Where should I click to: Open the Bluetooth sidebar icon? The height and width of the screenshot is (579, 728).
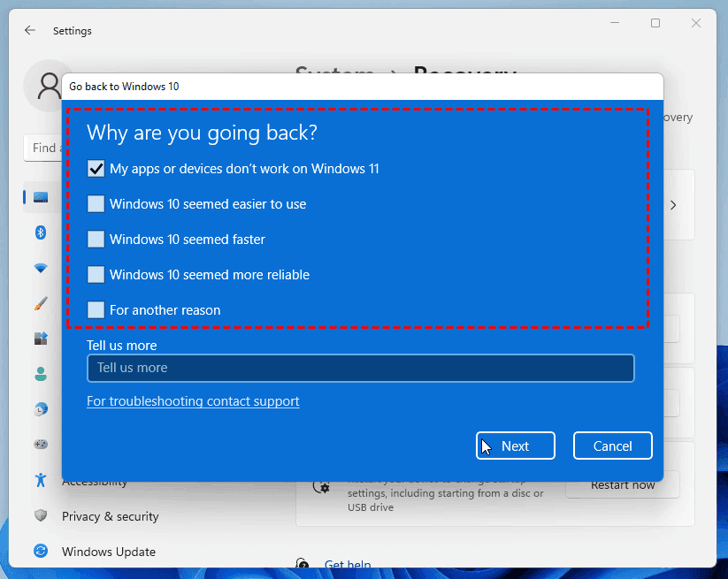[x=41, y=232]
